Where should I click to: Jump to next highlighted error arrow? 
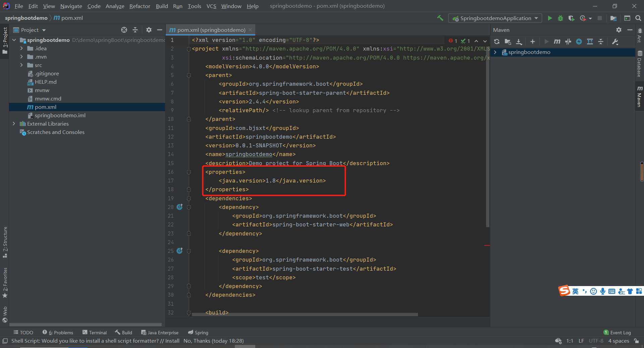[485, 41]
